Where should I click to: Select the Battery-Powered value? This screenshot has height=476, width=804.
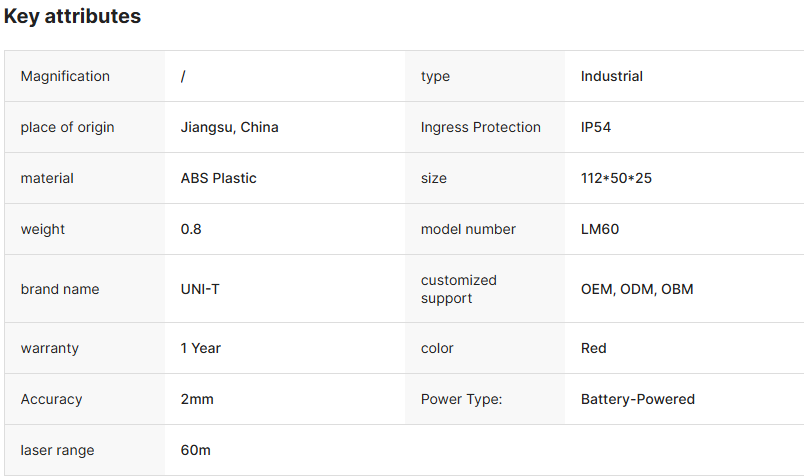tap(637, 399)
